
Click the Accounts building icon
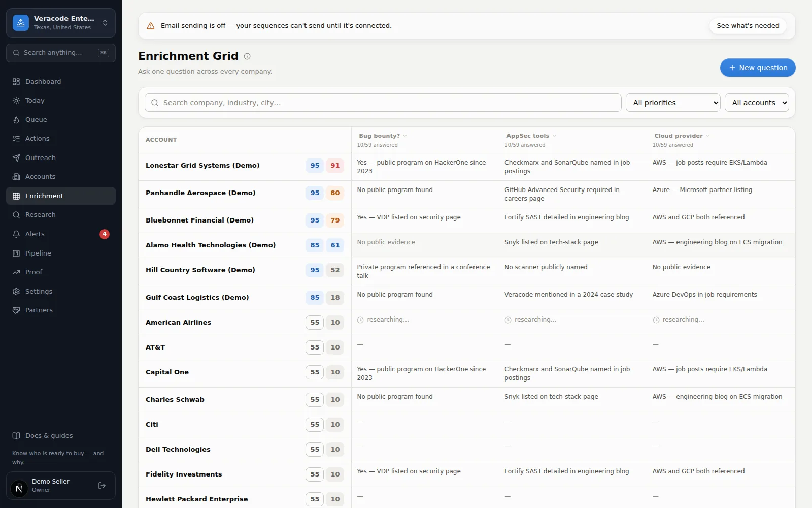16,177
